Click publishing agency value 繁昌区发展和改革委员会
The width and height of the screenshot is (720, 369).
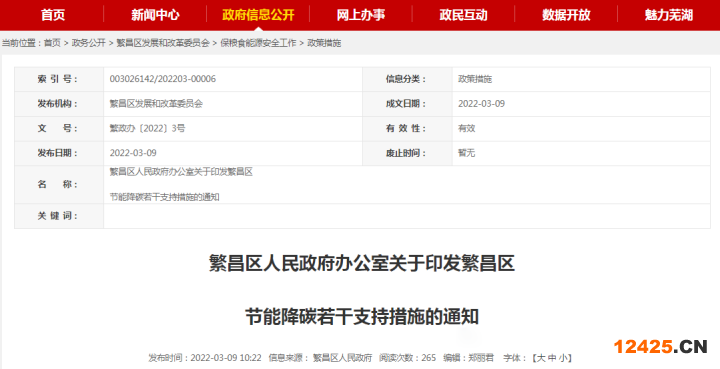(x=156, y=104)
